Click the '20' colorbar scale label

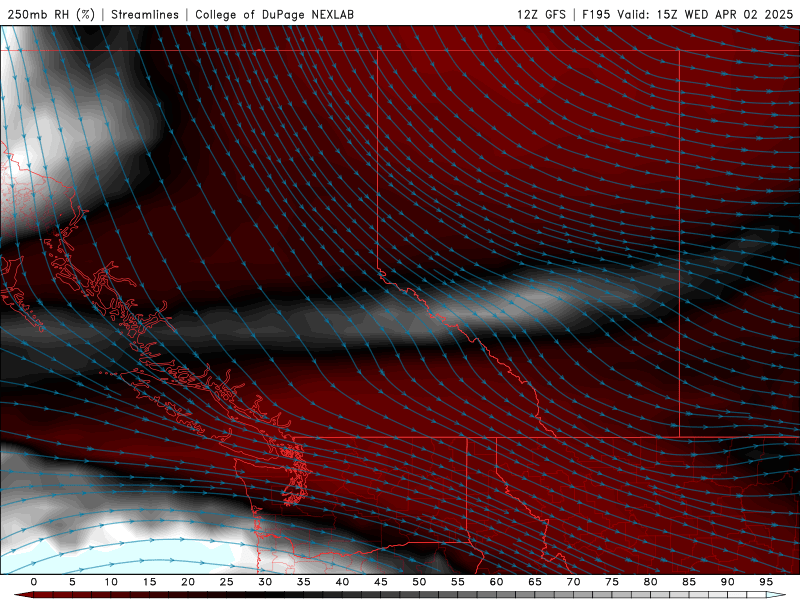pos(188,582)
